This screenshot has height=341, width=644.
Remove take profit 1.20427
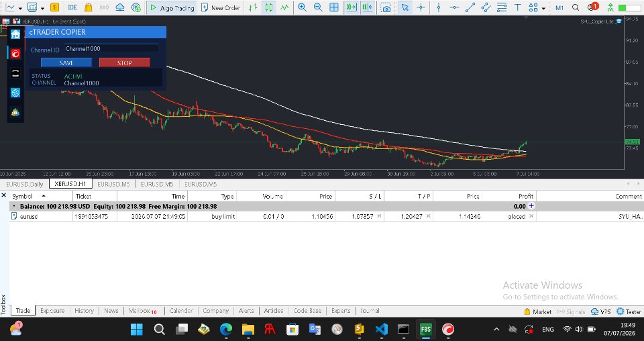[429, 216]
